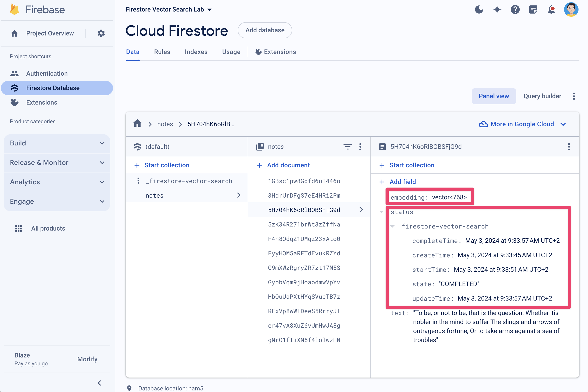The height and width of the screenshot is (392, 588).
Task: Select the Usage tab in Cloud Firestore
Action: [231, 52]
